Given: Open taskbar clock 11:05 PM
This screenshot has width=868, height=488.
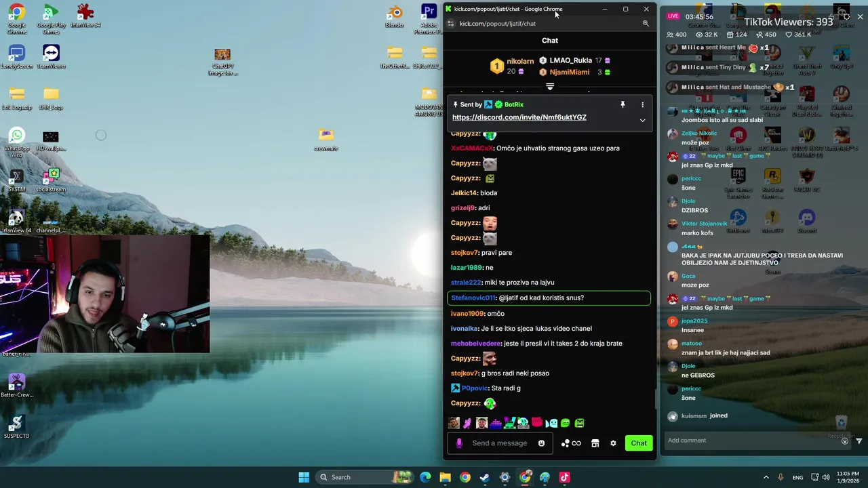Looking at the screenshot, I should pyautogui.click(x=848, y=477).
